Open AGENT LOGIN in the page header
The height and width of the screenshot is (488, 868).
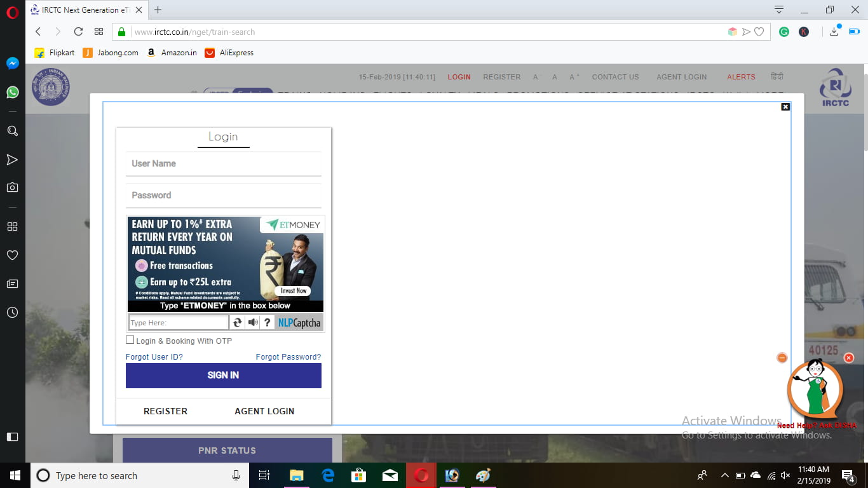click(682, 77)
